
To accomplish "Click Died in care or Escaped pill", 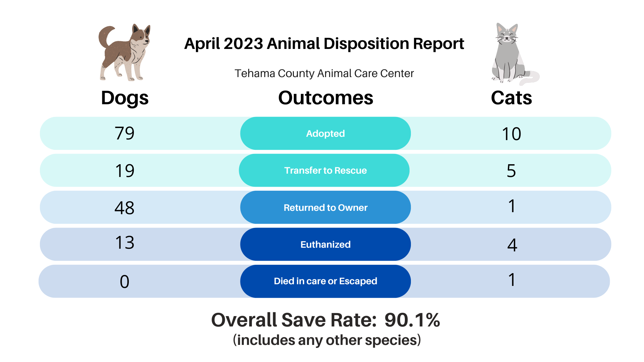I will pos(325,281).
